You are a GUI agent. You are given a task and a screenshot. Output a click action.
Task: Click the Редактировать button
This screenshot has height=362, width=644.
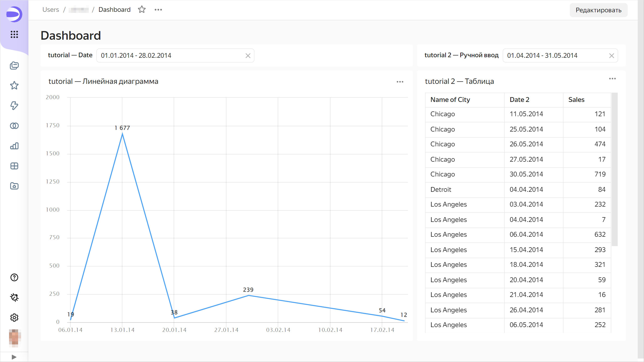598,10
